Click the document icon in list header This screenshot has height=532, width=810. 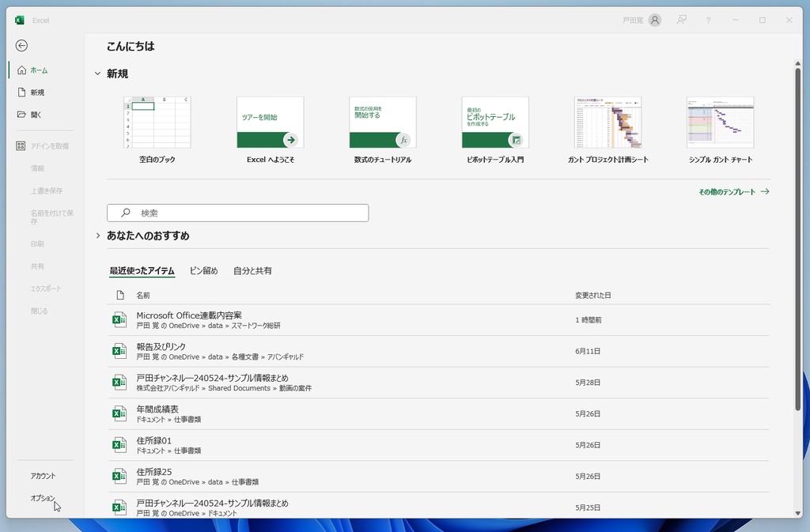coord(120,295)
